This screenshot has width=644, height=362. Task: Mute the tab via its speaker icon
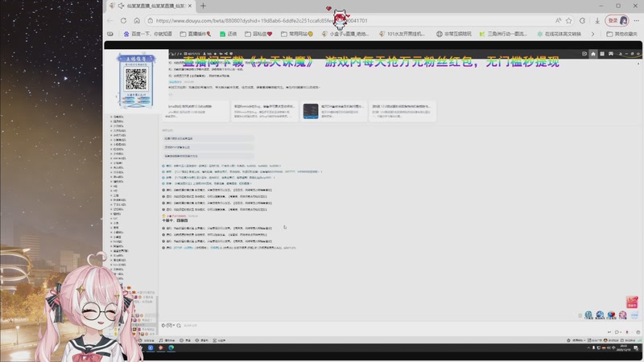(121, 6)
